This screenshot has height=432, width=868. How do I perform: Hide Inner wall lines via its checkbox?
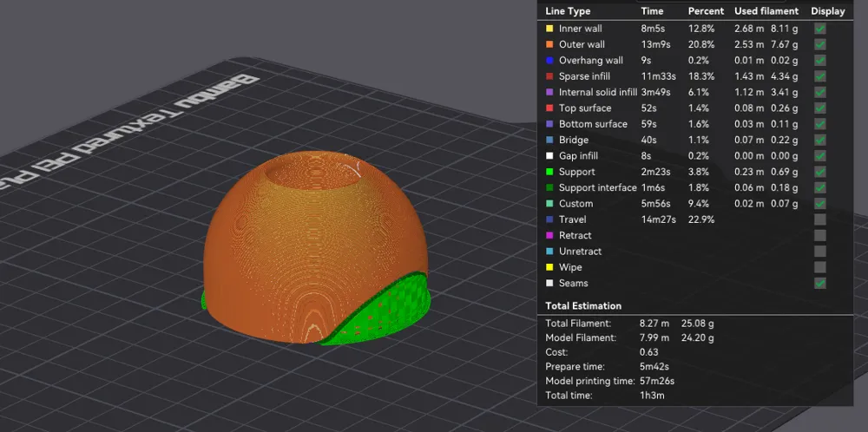pos(820,29)
